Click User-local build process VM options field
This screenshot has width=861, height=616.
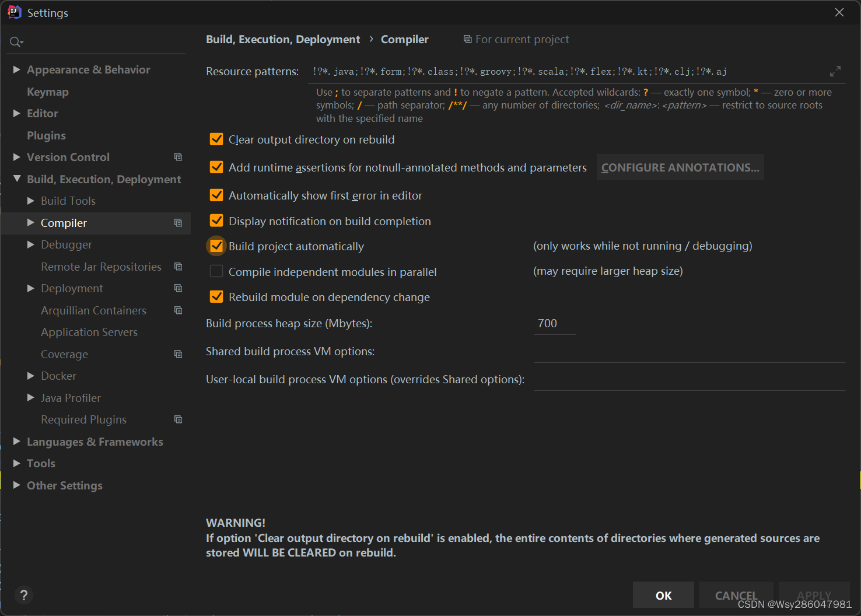coord(689,379)
